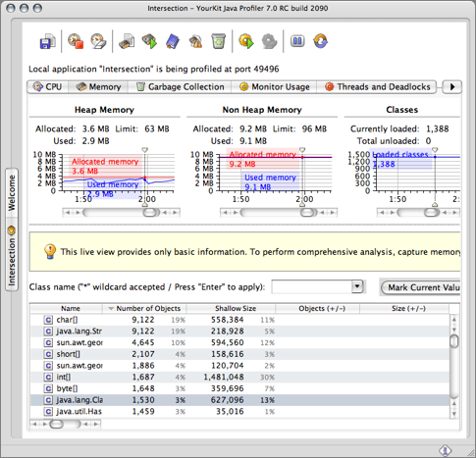
Task: Select the byte[] class row
Action: click(239, 388)
